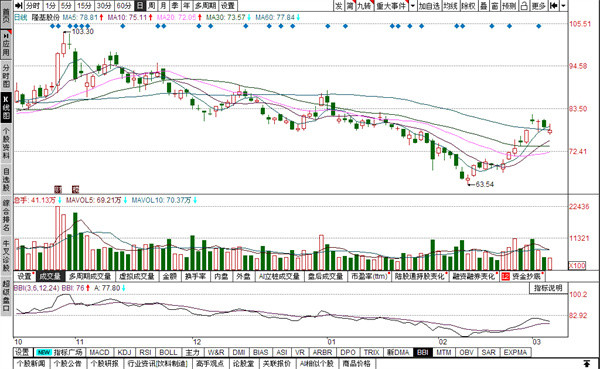Viewport: 600px width, 369px height.
Task: Open 个股资料 from the sidebar
Action: tap(6, 144)
